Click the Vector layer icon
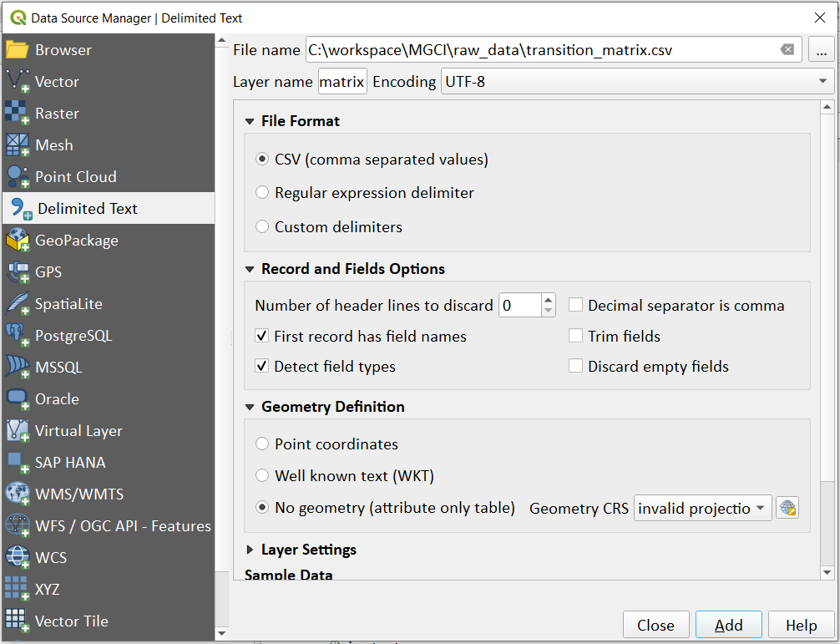840x644 pixels. (18, 81)
